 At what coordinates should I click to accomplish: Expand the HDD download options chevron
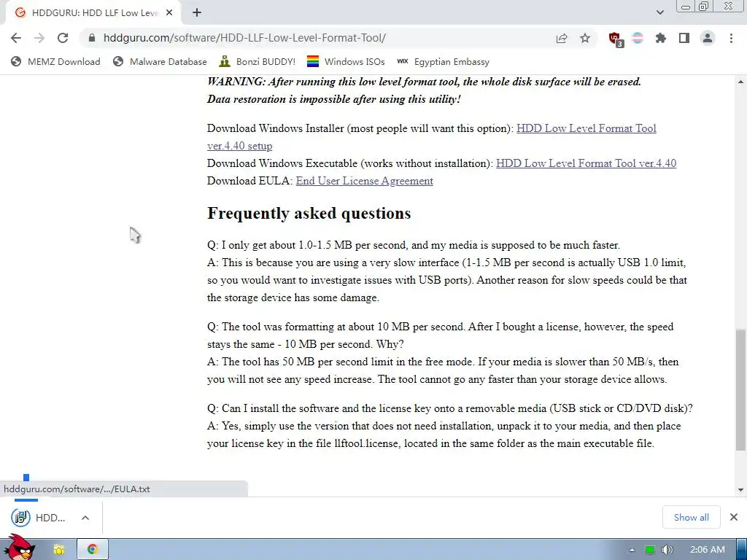click(85, 518)
